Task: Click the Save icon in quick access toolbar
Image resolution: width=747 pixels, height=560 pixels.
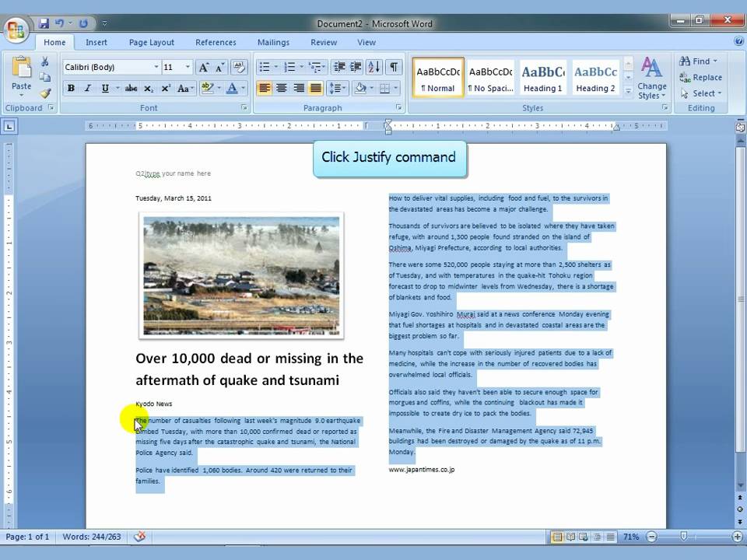Action: click(44, 23)
